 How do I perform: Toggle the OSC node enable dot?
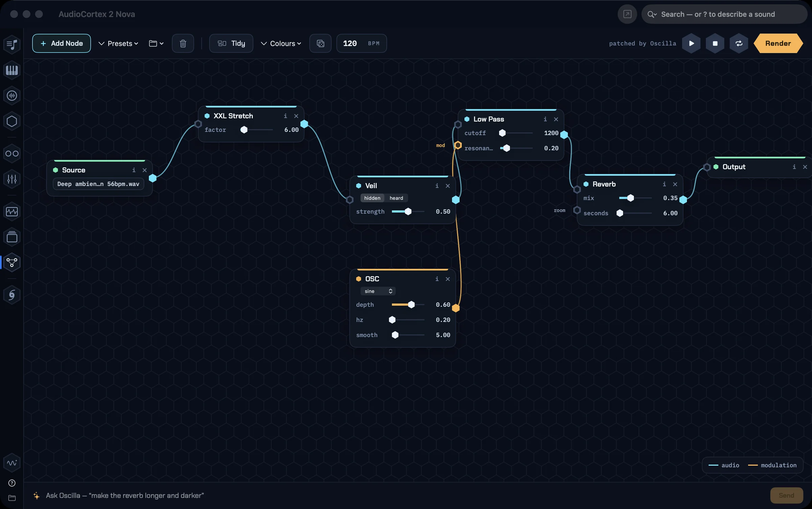(359, 279)
